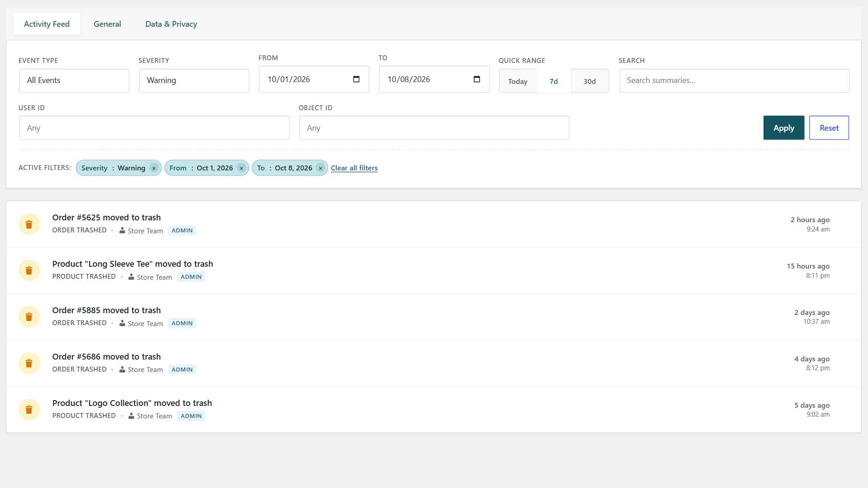This screenshot has height=488, width=868.
Task: Click user icon in Long Sleeve Tee row
Action: click(x=131, y=277)
